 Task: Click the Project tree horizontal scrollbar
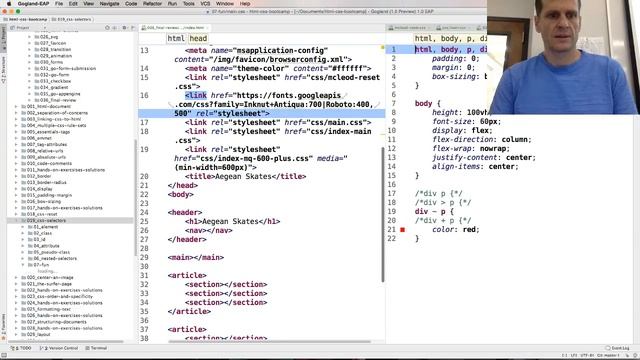[x=65, y=341]
